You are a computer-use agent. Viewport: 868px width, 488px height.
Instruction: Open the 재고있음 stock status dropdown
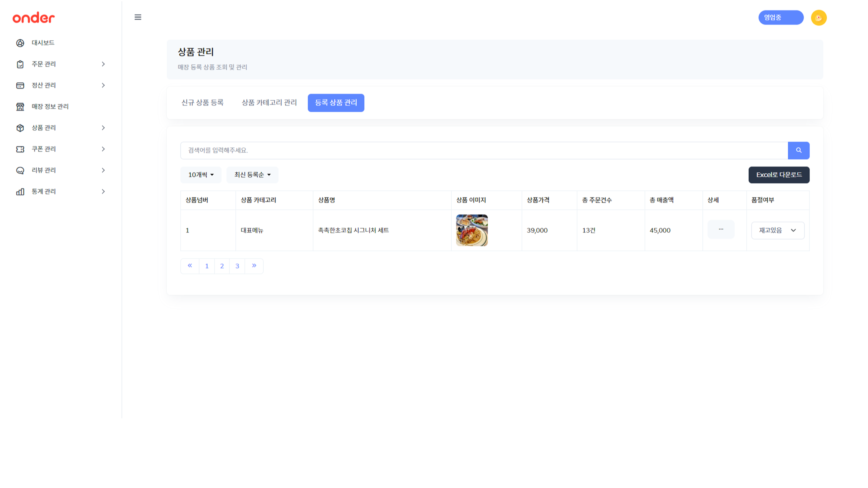click(778, 230)
